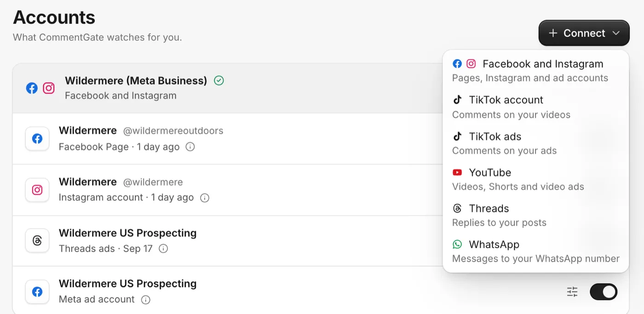644x314 pixels.
Task: Select Wildermere US Prospecting Meta ad account title
Action: click(x=127, y=284)
